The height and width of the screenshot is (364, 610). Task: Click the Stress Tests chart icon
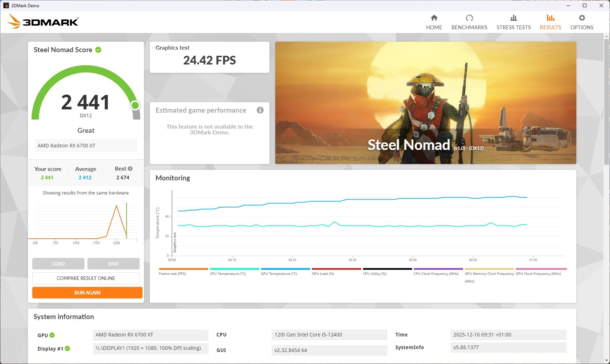pyautogui.click(x=514, y=18)
